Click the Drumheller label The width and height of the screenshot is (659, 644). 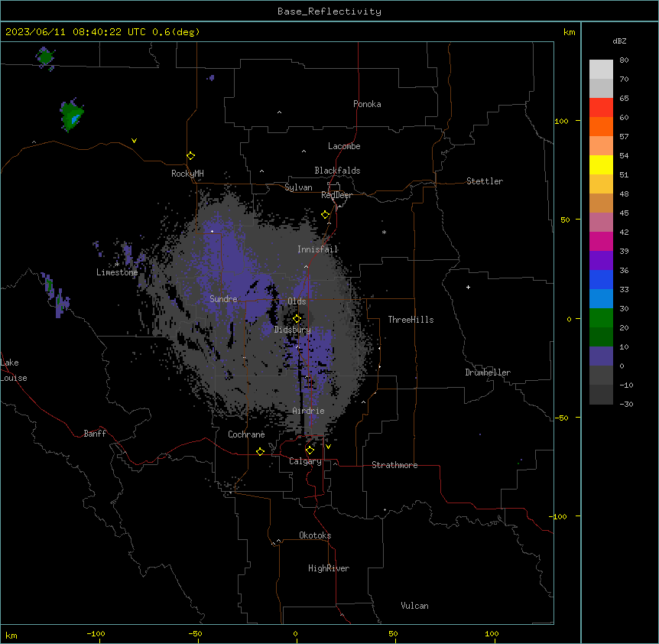tap(488, 372)
